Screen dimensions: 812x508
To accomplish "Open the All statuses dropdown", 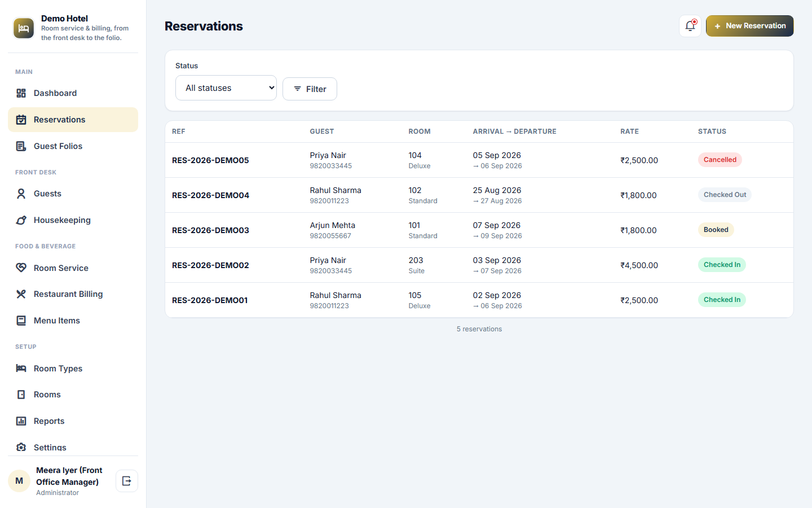I will [226, 88].
